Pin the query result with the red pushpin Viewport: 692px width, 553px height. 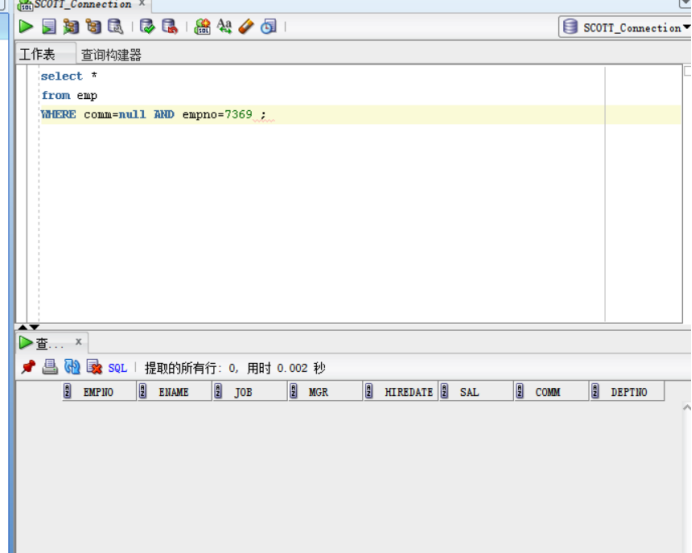click(28, 367)
